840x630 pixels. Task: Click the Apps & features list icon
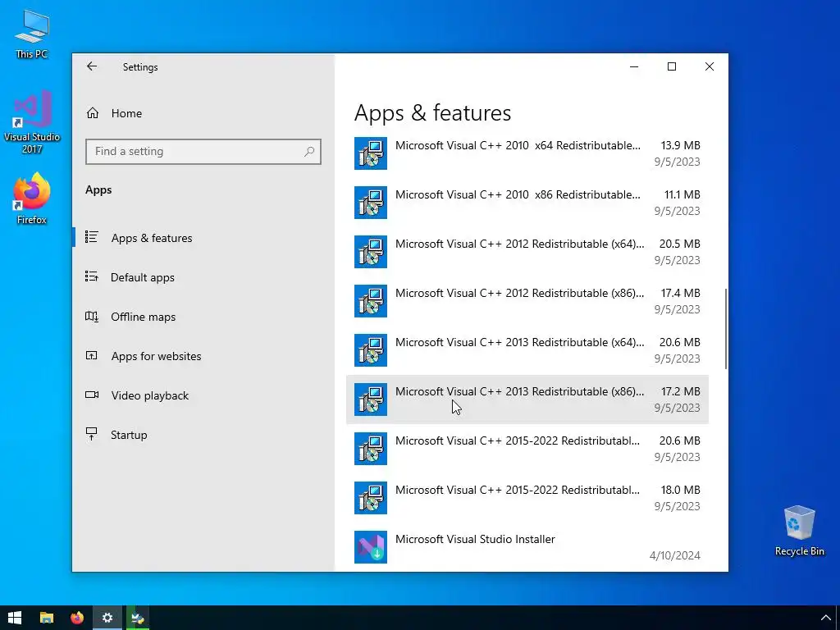click(x=92, y=237)
